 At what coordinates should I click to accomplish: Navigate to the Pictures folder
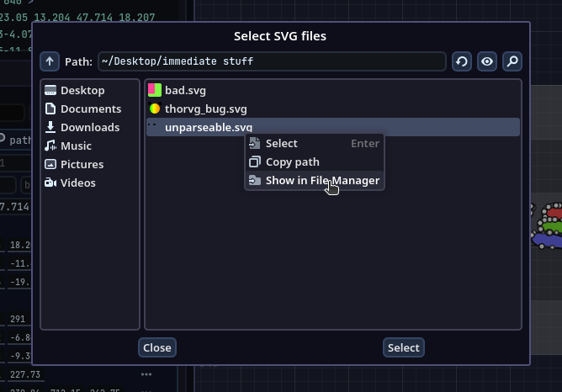pos(82,164)
